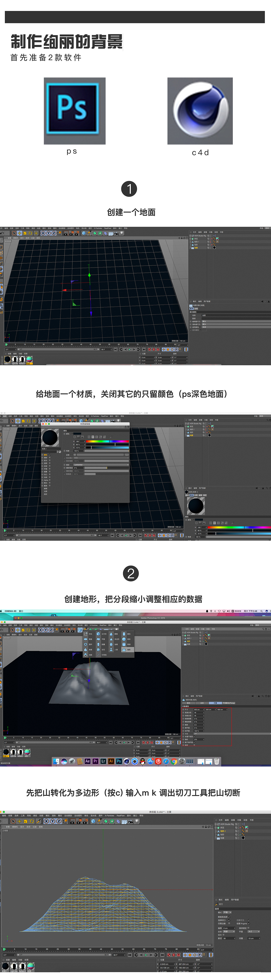Image resolution: width=271 pixels, height=980 pixels.
Task: Open RealFlow menu in wireframe mountain screenshot
Action: pyautogui.click(x=121, y=816)
